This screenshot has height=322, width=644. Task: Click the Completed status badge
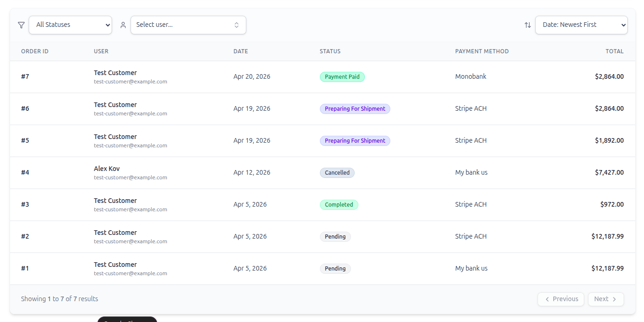[339, 205]
